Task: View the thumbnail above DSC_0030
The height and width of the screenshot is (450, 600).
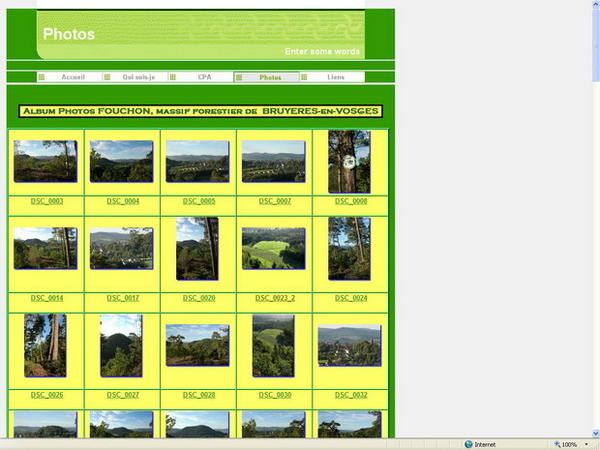Action: point(274,346)
